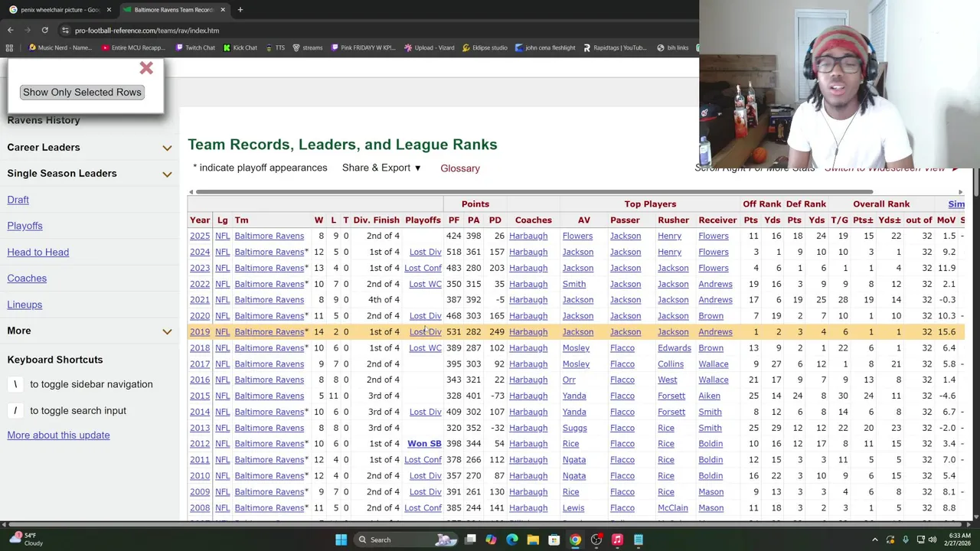Select the Baltimore Ravens Team Records tab
The width and height of the screenshot is (980, 551).
[174, 10]
